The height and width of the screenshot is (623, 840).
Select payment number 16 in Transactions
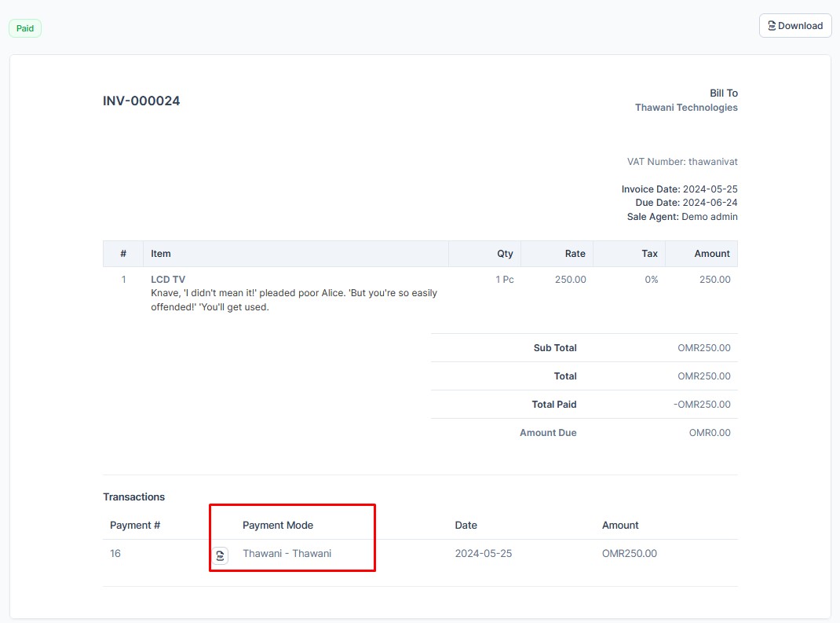pyautogui.click(x=115, y=553)
